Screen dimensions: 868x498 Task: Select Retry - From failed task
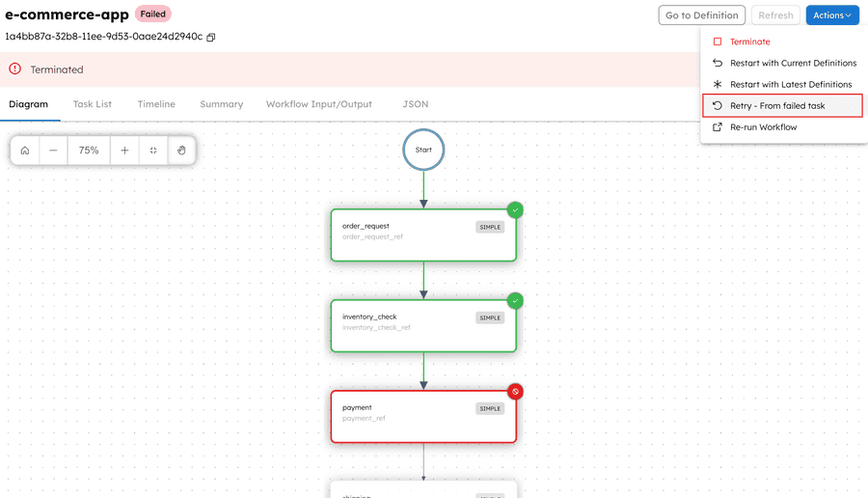pyautogui.click(x=782, y=105)
